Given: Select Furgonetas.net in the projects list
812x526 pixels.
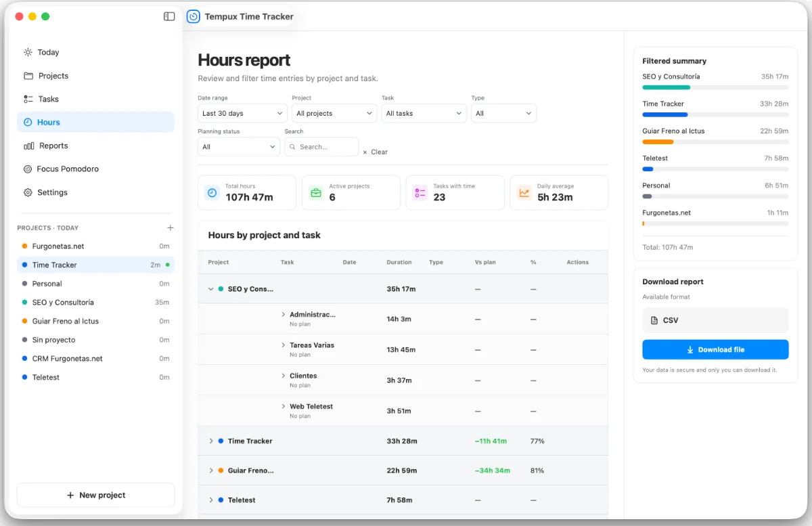Looking at the screenshot, I should pos(95,246).
